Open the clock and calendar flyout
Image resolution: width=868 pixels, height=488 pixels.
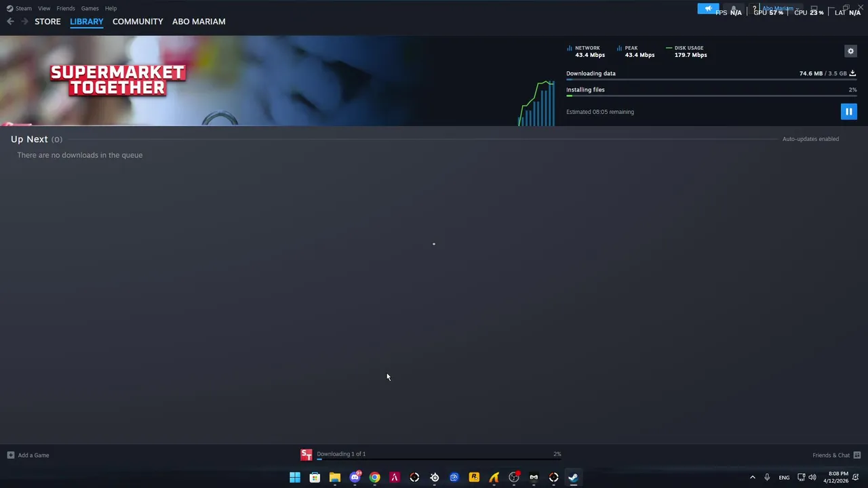835,478
